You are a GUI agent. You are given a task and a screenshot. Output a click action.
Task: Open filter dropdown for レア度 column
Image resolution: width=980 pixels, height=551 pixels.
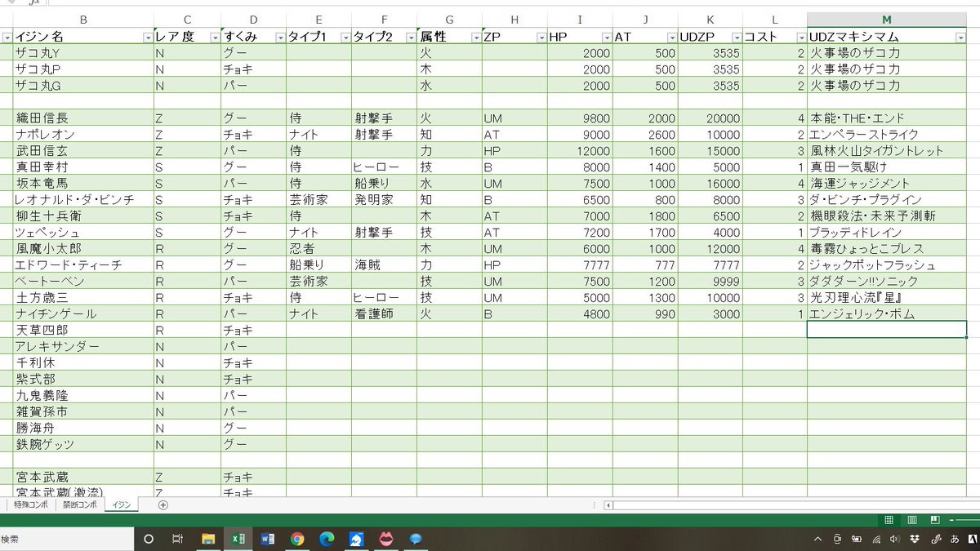click(x=215, y=37)
